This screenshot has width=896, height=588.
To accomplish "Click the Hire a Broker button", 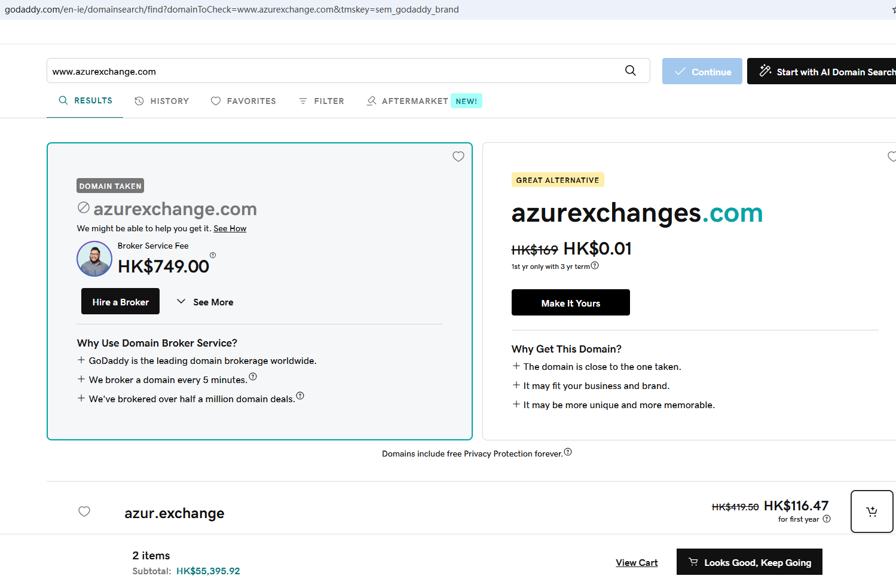I will tap(120, 302).
